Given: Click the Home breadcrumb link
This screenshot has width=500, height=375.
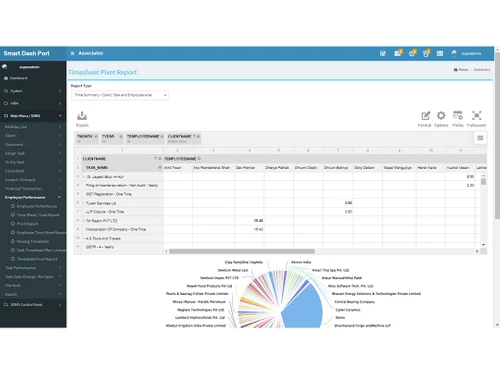Looking at the screenshot, I should [463, 70].
